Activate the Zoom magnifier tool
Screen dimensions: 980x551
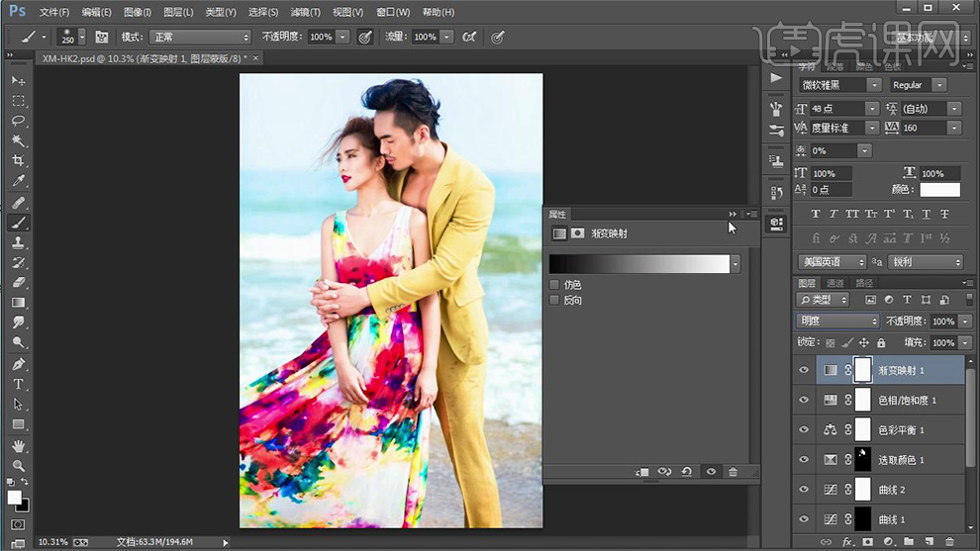point(19,465)
